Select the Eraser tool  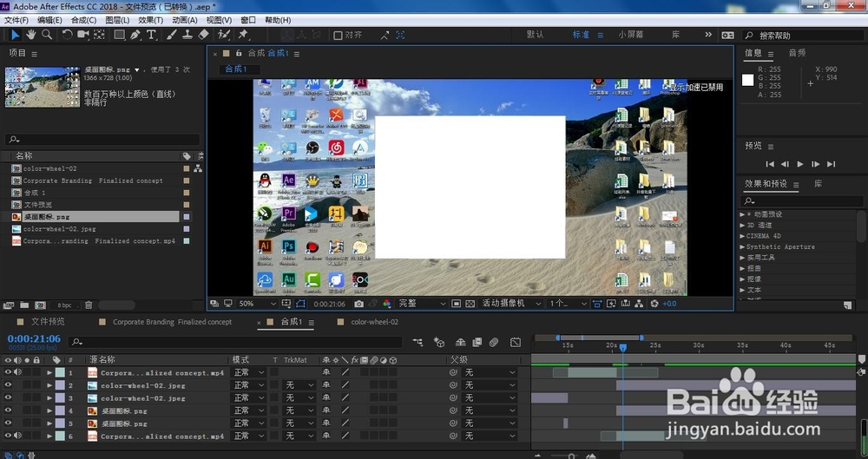[x=203, y=35]
